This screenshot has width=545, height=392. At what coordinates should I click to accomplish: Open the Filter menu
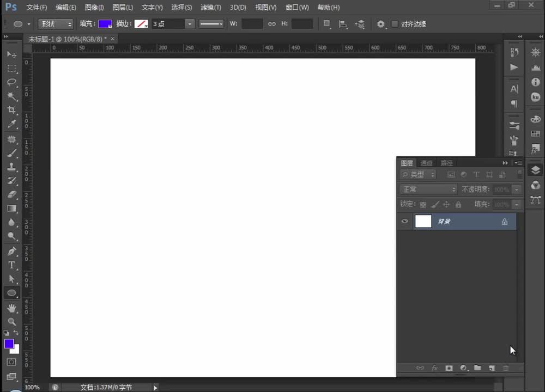coord(210,7)
